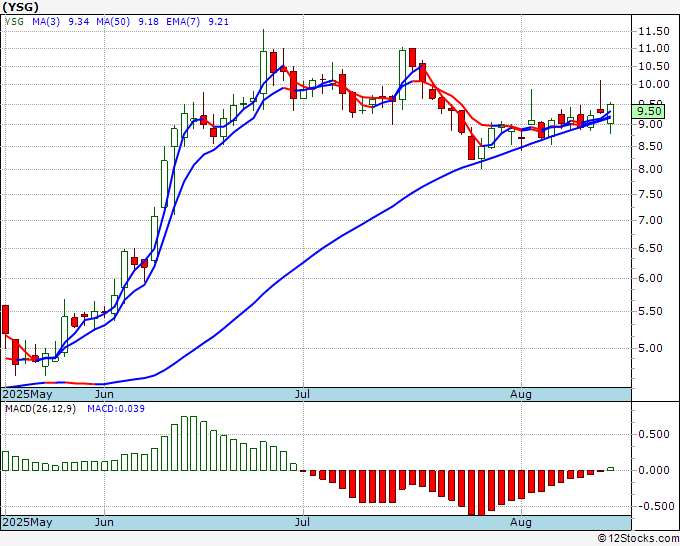Click the 10.00 price axis label
Viewport: 680px width, 546px height.
click(x=654, y=84)
